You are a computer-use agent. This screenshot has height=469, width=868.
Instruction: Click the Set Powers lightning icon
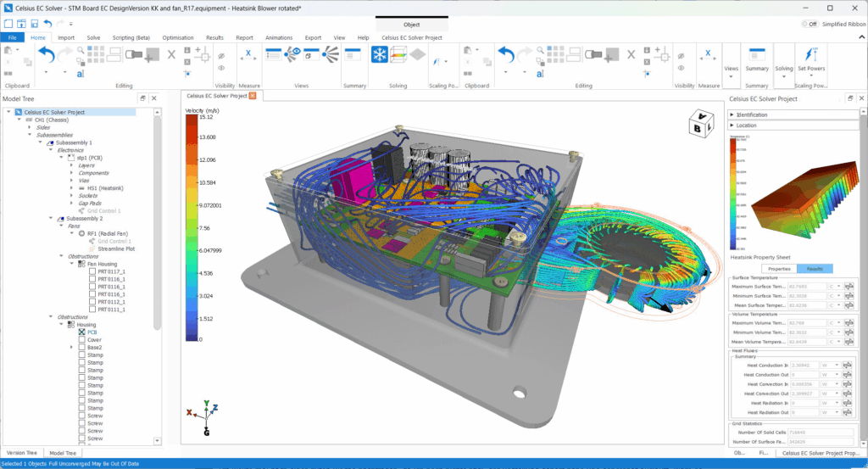811,54
